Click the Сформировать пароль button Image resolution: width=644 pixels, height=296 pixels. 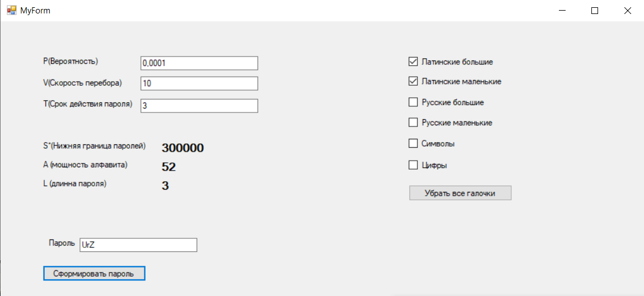click(x=94, y=274)
